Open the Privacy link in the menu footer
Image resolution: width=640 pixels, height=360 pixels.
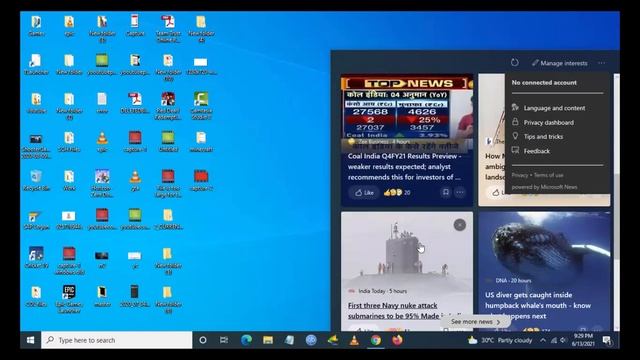(x=520, y=175)
